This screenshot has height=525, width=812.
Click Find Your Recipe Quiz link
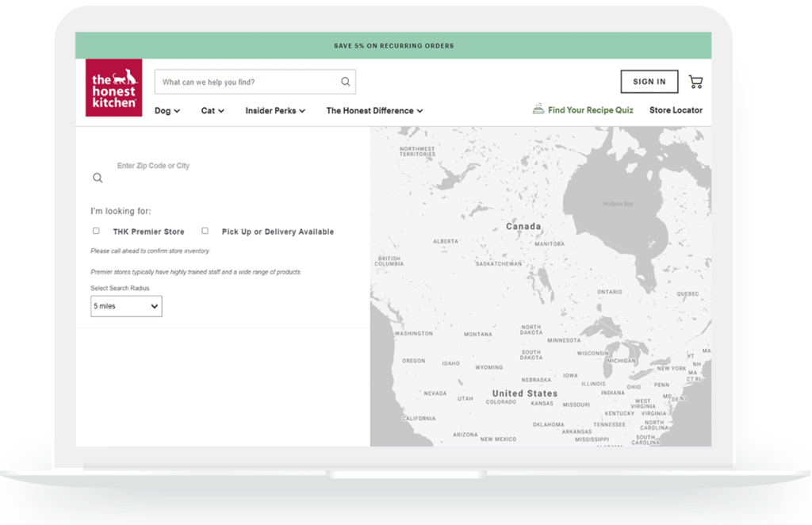[590, 110]
